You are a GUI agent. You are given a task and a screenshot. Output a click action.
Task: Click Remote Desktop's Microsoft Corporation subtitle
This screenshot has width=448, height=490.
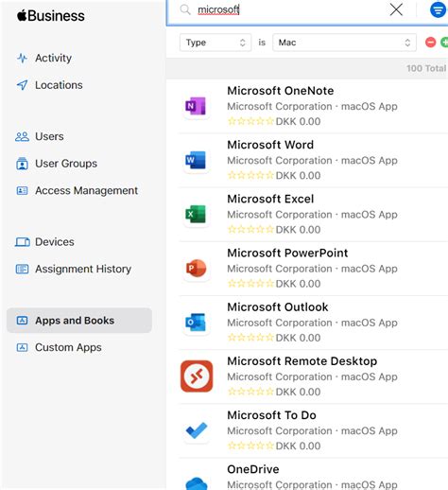[x=280, y=376]
